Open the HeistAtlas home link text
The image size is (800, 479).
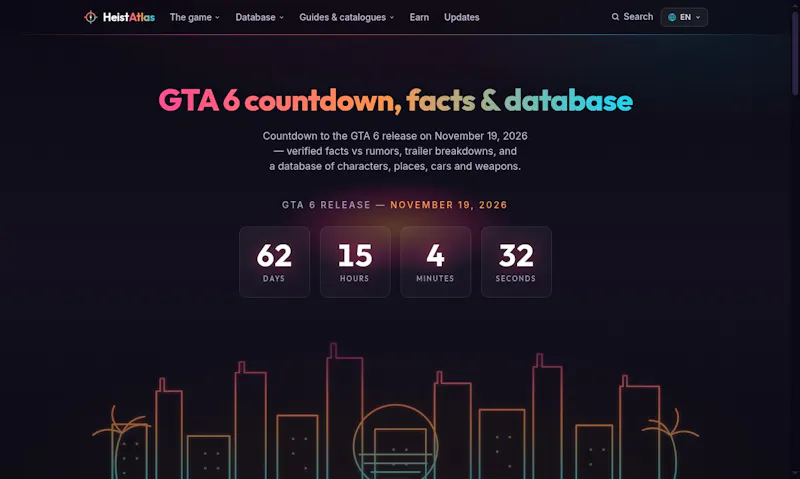coord(129,17)
